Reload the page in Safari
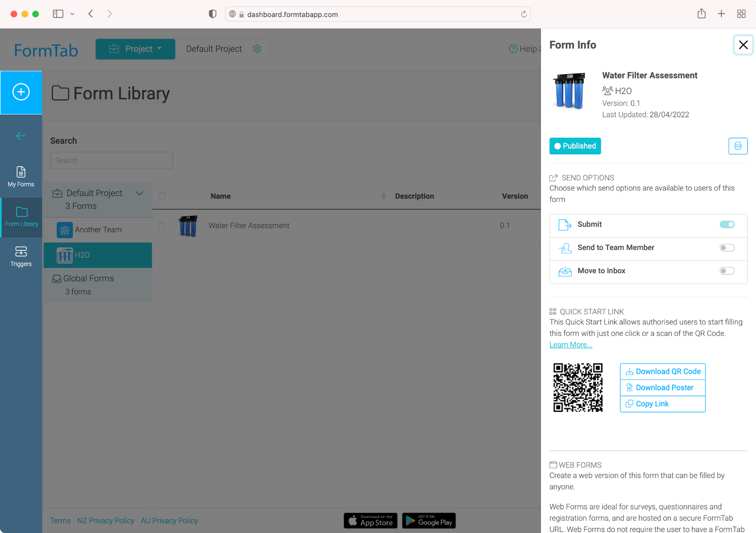Viewport: 756px width, 533px height. pyautogui.click(x=524, y=14)
